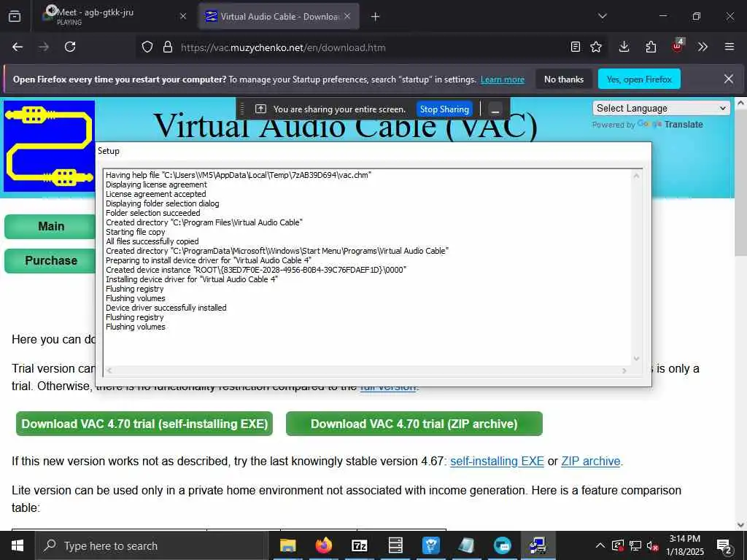Image resolution: width=747 pixels, height=560 pixels.
Task: Bookmark this page with the star
Action: click(x=596, y=47)
